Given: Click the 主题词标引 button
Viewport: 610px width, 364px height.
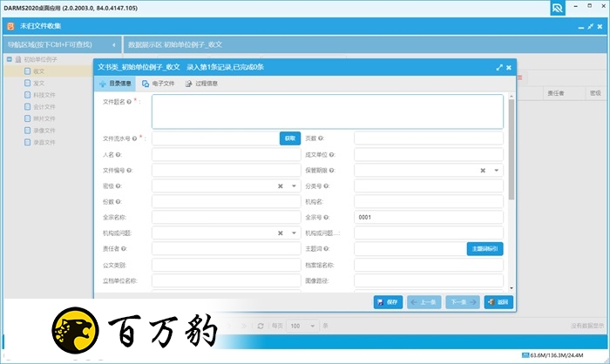Looking at the screenshot, I should click(485, 249).
